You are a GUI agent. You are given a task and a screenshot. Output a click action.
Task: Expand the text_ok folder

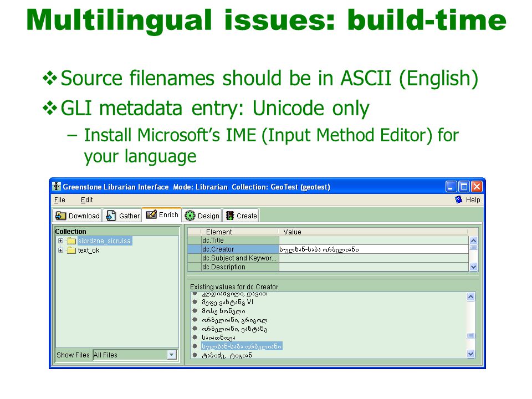pos(60,250)
